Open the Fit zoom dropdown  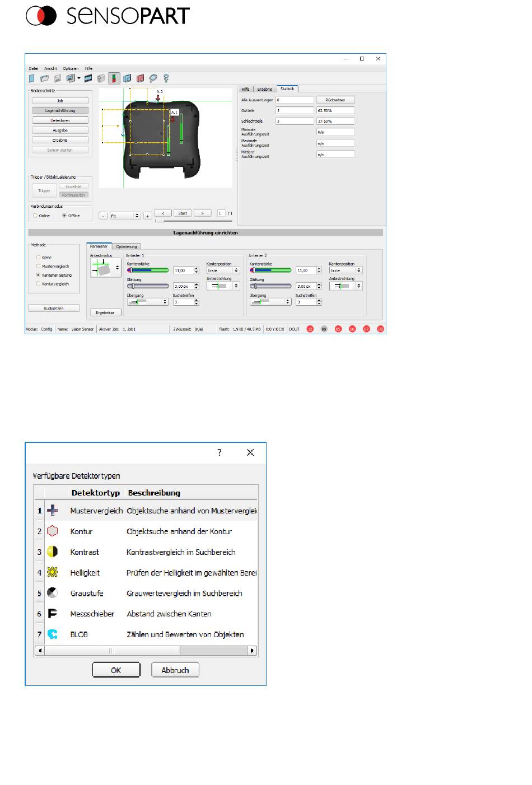tap(124, 216)
